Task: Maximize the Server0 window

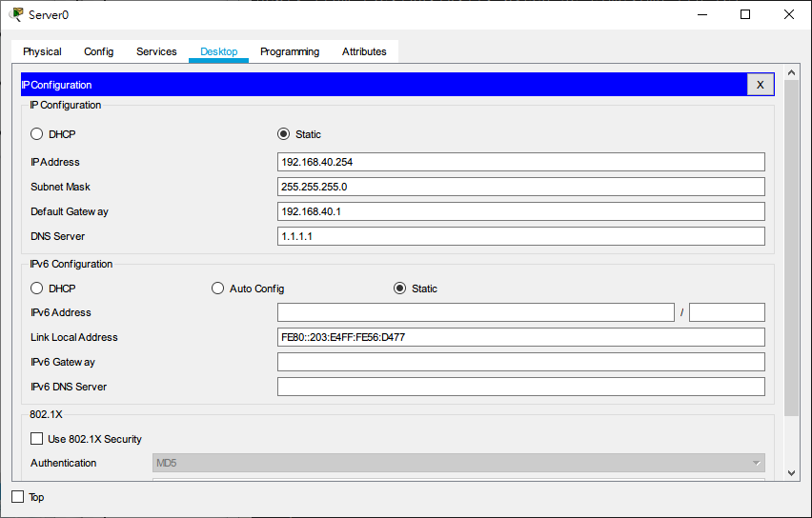Action: click(x=745, y=14)
